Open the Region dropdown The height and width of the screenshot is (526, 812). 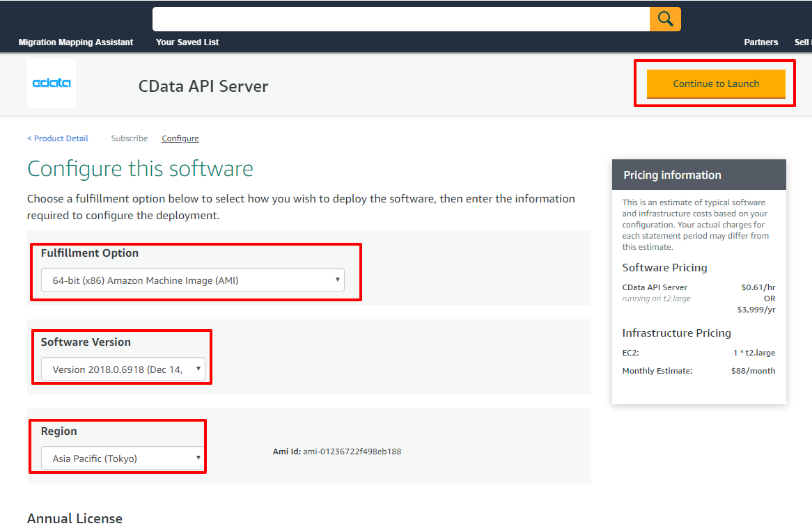(123, 459)
